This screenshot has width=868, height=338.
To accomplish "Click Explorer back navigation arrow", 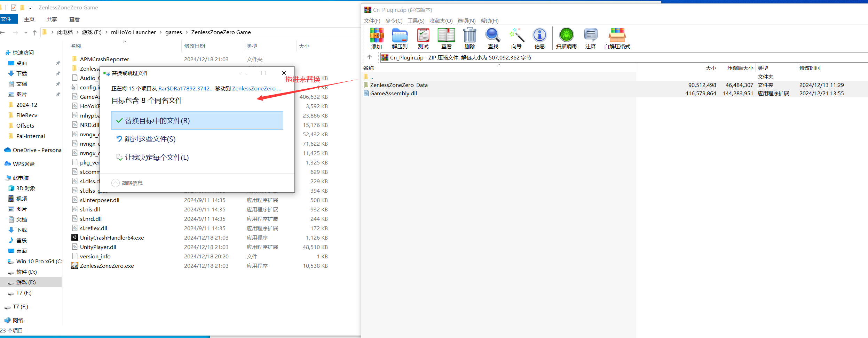I will 3,32.
